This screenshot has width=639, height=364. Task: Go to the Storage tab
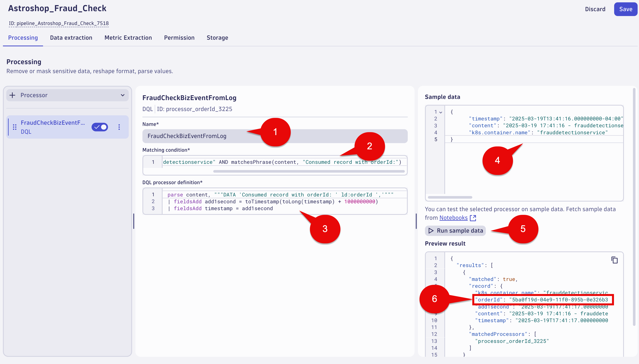(217, 38)
